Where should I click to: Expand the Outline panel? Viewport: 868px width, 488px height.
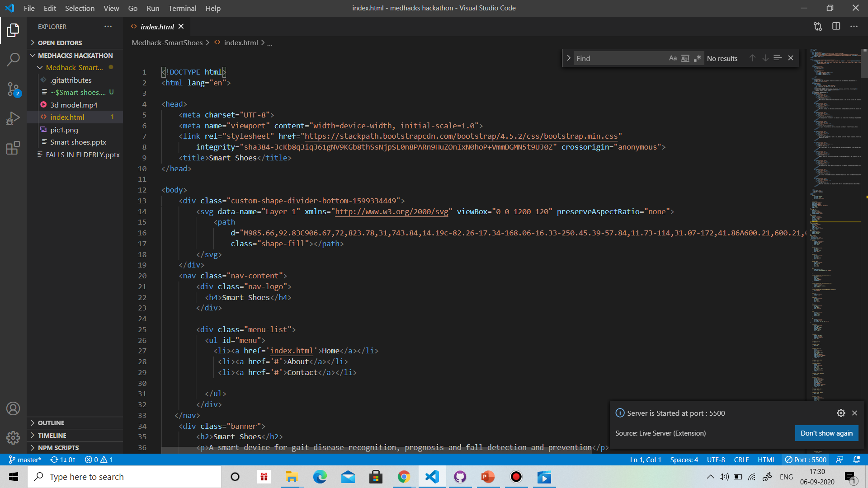pyautogui.click(x=51, y=423)
